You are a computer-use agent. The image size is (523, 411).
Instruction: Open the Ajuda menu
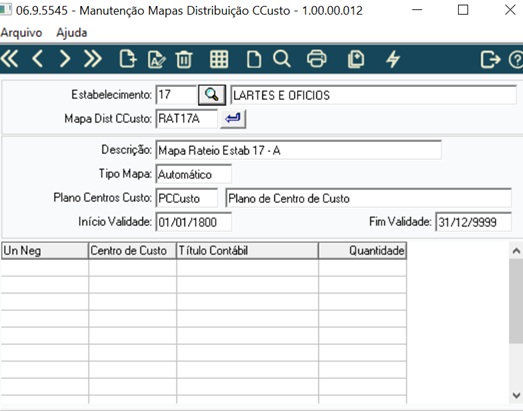72,33
